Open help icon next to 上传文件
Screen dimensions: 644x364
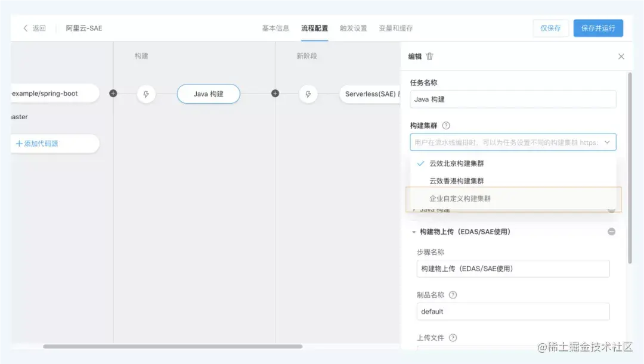[x=453, y=337]
